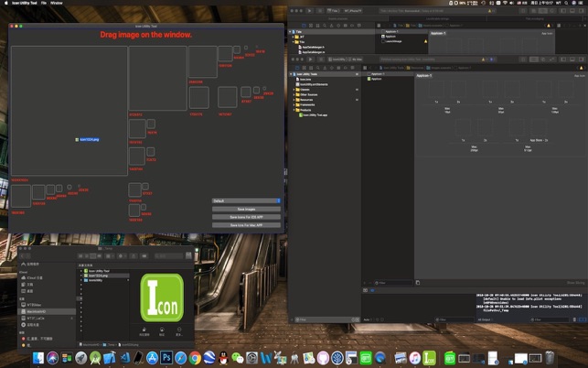Click Save Icons For iOS APP button

(245, 216)
